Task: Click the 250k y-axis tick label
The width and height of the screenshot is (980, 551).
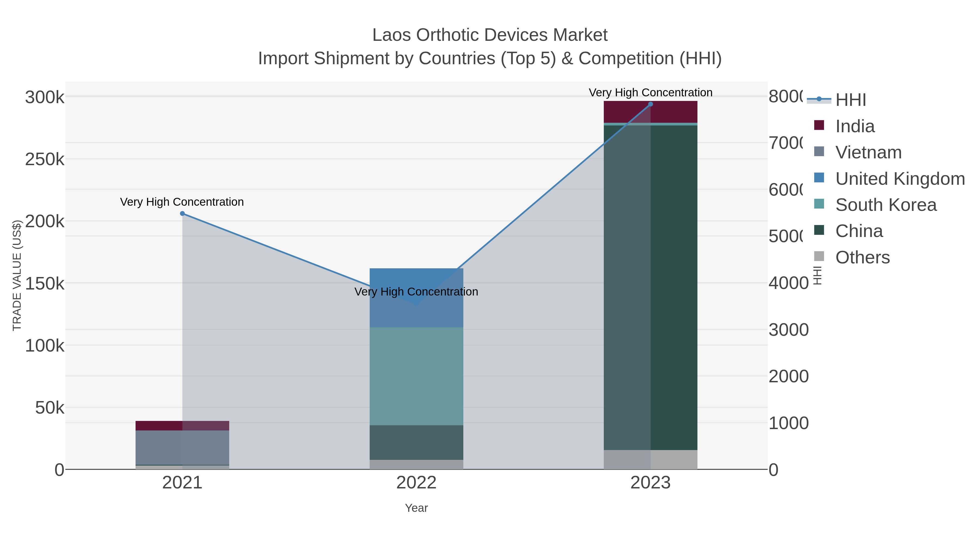Action: 45,159
